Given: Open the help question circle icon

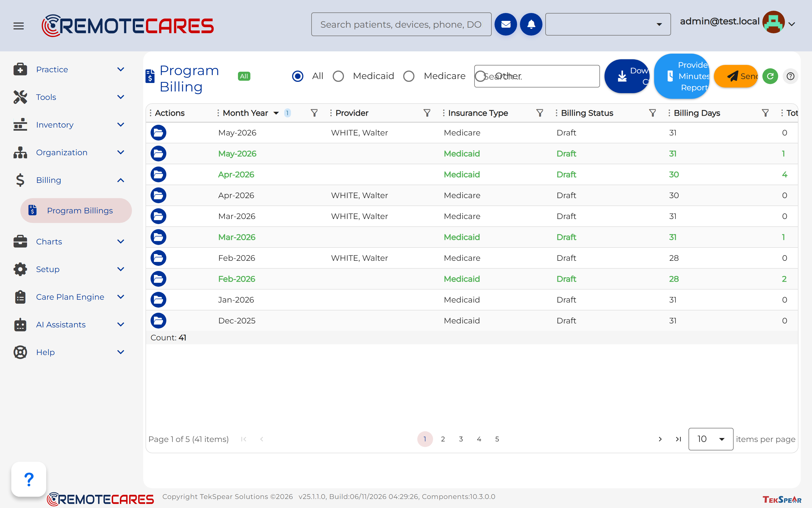Looking at the screenshot, I should tap(790, 76).
